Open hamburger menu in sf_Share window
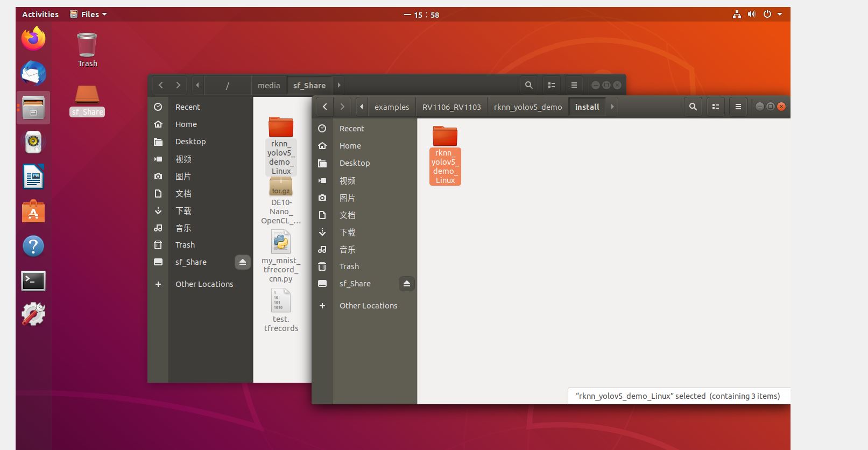868x450 pixels. click(x=574, y=85)
